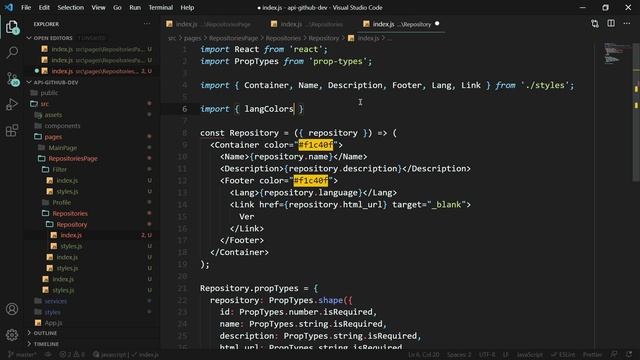Open the MainPage folder
Image resolution: width=640 pixels, height=360 pixels.
click(62, 148)
